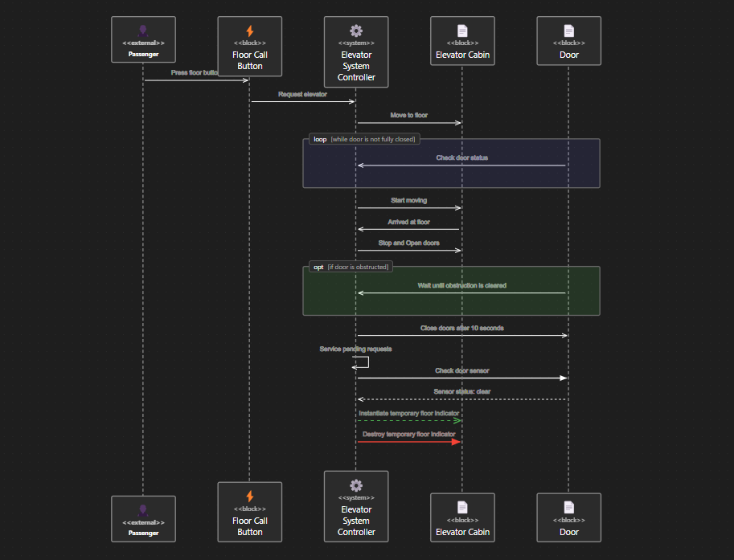734x560 pixels.
Task: Click the top Floor Call Button lightning icon
Action: (x=250, y=31)
